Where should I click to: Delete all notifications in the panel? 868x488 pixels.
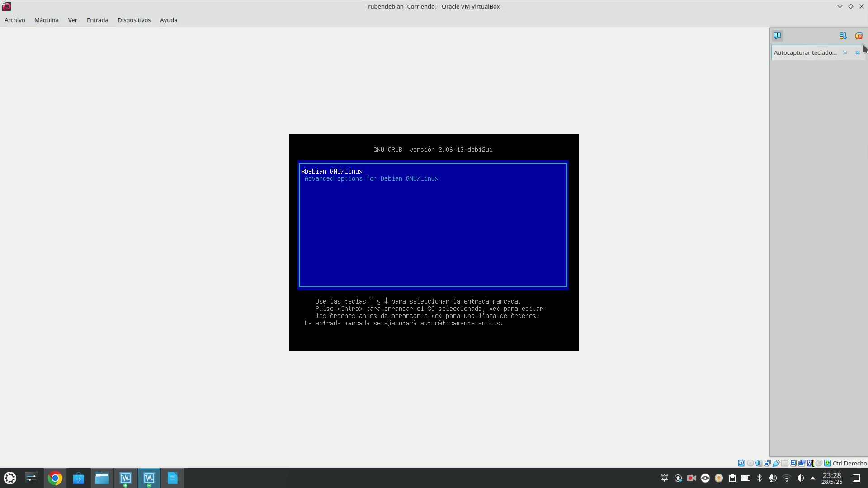pos(859,36)
